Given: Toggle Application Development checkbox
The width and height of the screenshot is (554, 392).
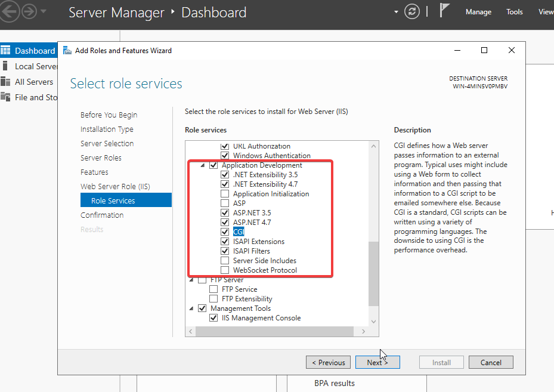Looking at the screenshot, I should point(213,165).
